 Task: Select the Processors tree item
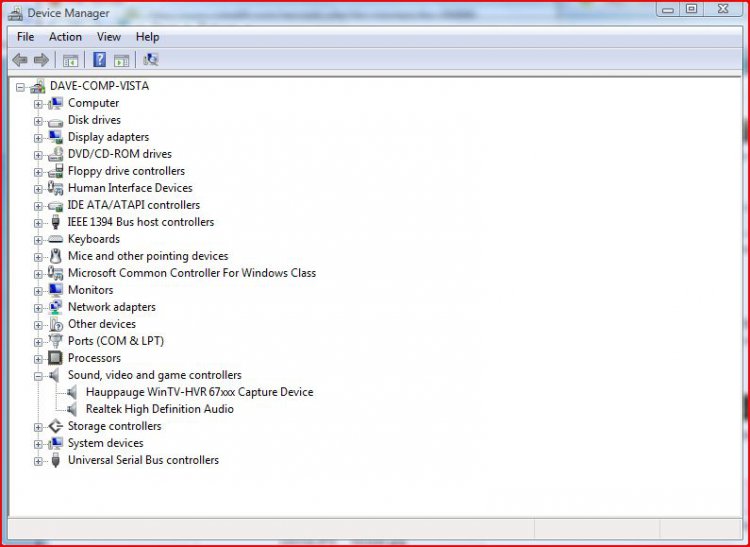point(94,358)
